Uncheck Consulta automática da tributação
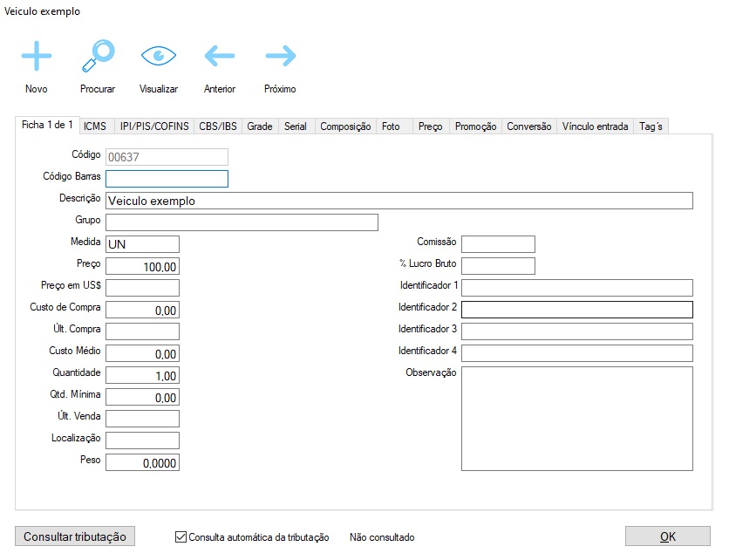The height and width of the screenshot is (560, 729). 181,537
